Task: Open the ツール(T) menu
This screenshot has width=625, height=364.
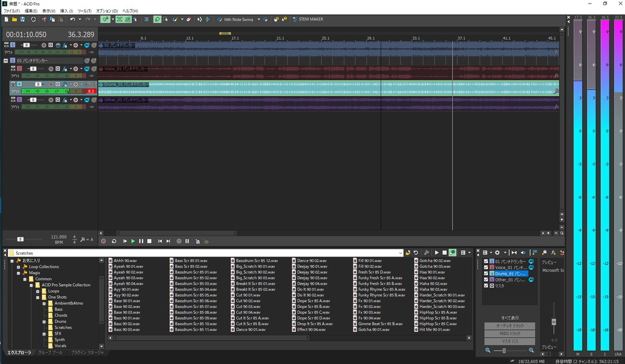Action: (x=84, y=11)
